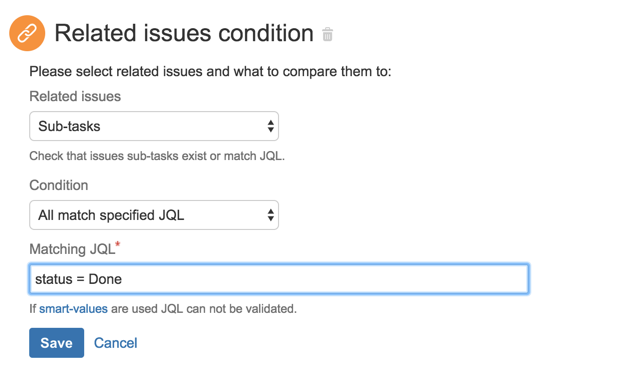Screen dimensions: 635x389
Task: Click the 'Related issues' field label
Action: 75,96
